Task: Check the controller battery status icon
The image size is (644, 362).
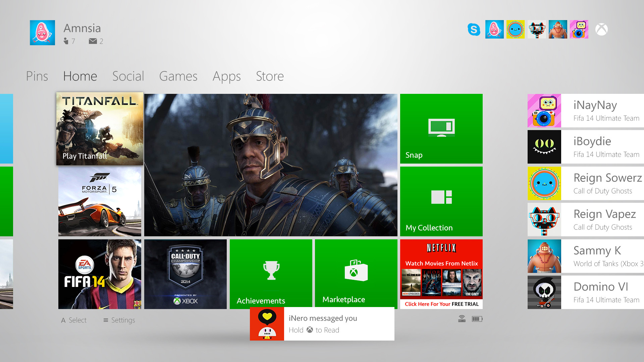Action: (477, 319)
